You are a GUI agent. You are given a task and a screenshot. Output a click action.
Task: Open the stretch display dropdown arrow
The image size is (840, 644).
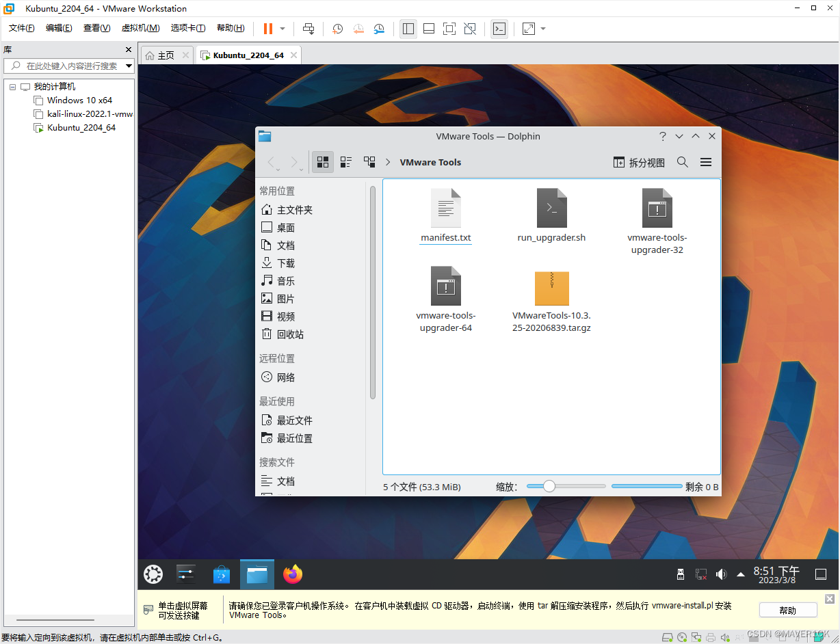point(543,29)
